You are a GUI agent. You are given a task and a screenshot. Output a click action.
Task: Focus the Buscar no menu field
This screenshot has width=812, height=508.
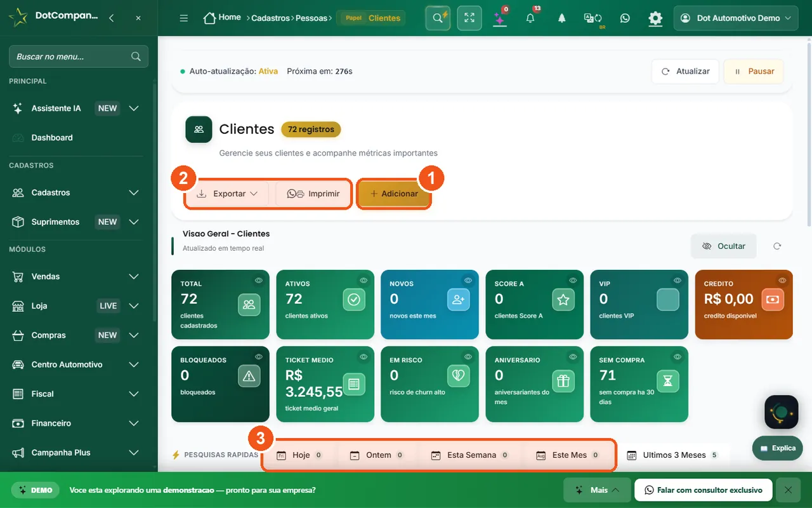[78, 57]
